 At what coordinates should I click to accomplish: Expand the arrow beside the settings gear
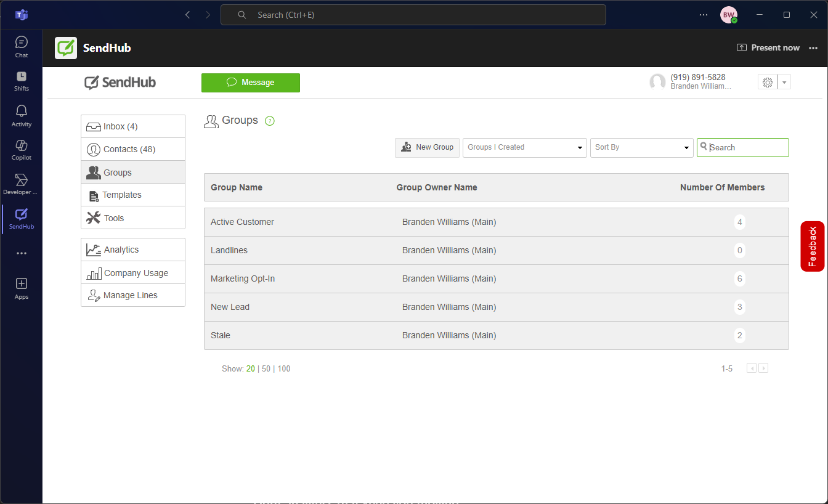pos(784,83)
